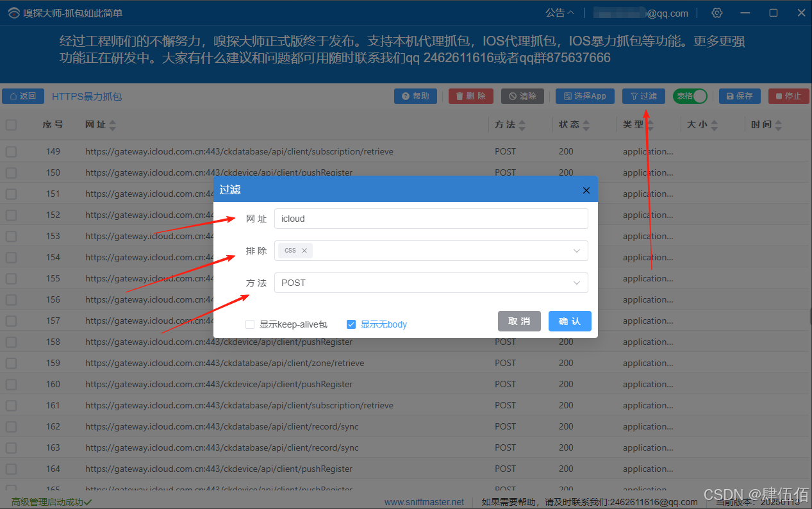The height and width of the screenshot is (509, 812).
Task: Enable 显示keep-alive包 checkbox
Action: tap(250, 324)
